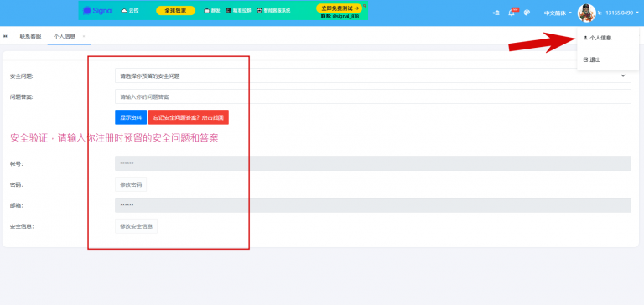
Task: Close the 个人信息 tab
Action: (x=84, y=36)
